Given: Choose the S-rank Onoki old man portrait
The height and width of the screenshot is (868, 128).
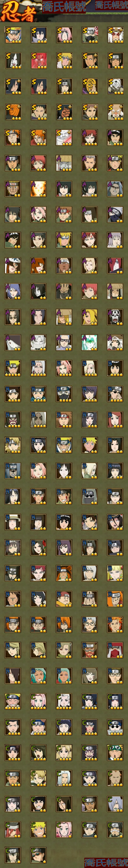Looking at the screenshot, I should point(115,112).
